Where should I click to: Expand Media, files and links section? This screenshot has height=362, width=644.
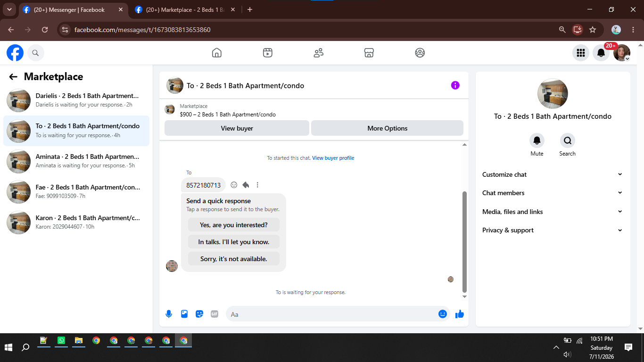click(x=553, y=212)
